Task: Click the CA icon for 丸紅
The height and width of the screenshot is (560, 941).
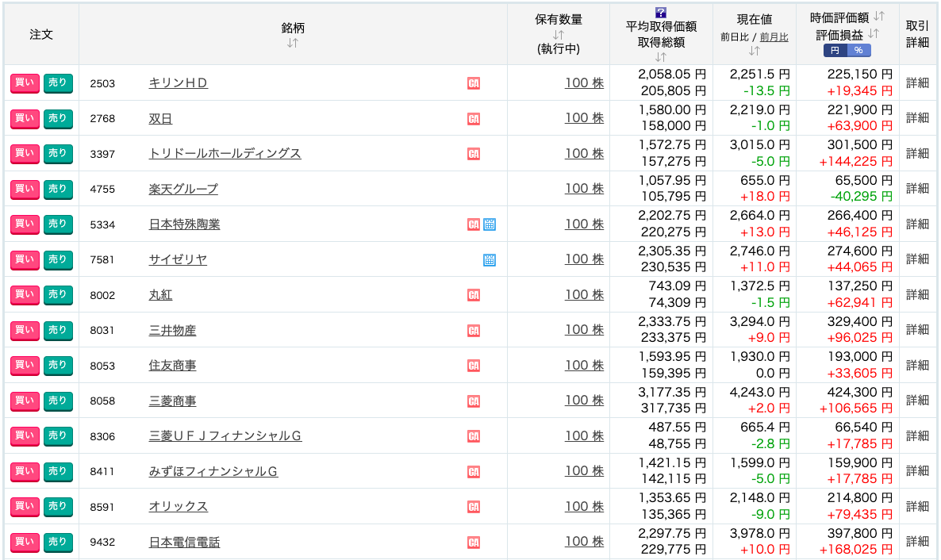Action: point(474,295)
